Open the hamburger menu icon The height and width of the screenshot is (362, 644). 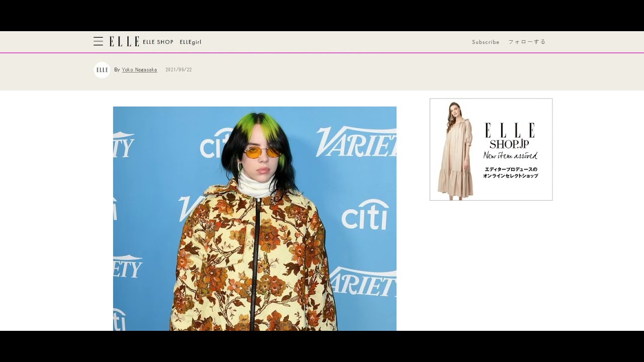98,42
